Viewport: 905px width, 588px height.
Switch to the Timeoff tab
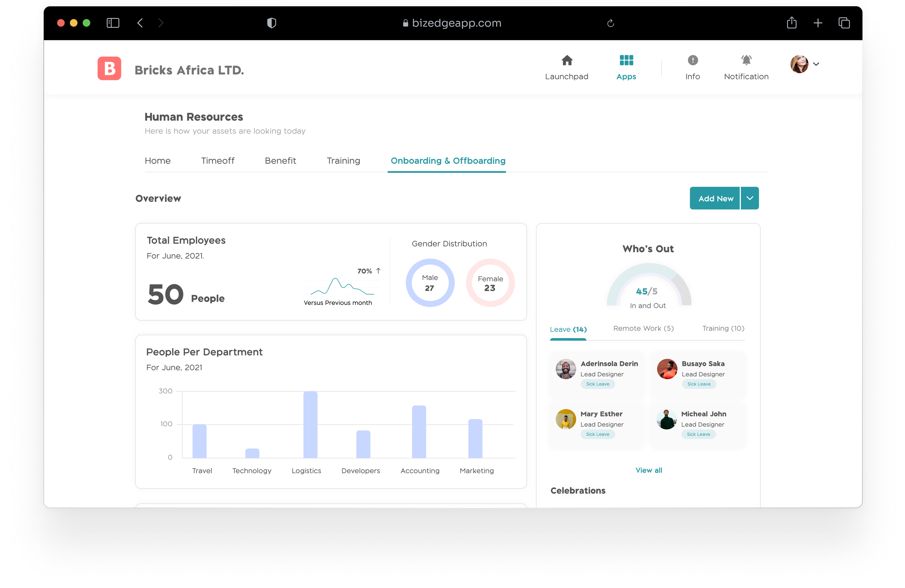coord(218,161)
